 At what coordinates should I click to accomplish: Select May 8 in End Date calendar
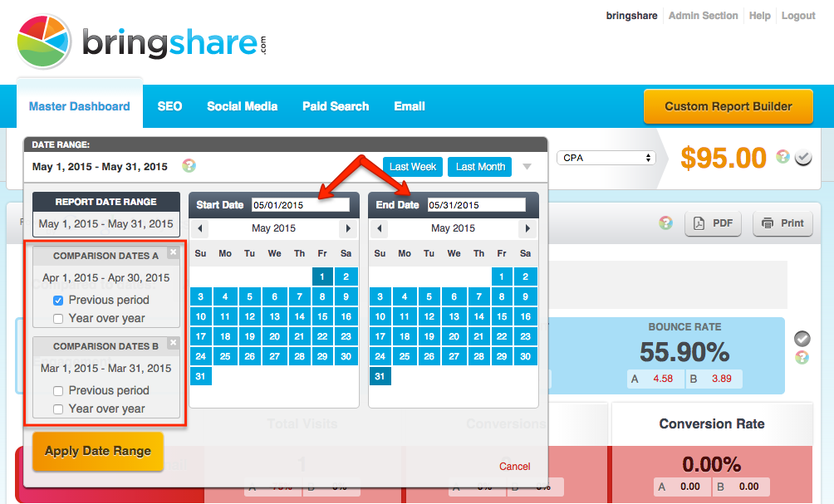pos(502,296)
